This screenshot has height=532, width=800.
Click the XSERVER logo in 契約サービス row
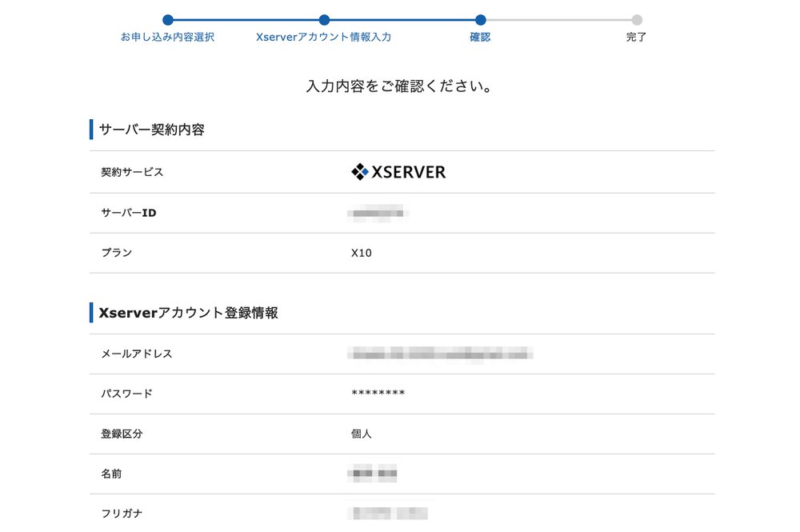click(398, 172)
